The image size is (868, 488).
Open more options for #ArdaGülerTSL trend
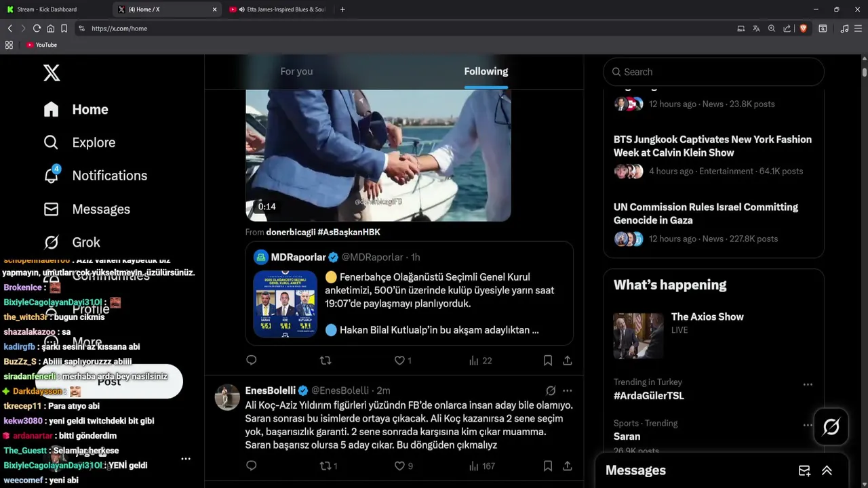pyautogui.click(x=808, y=384)
